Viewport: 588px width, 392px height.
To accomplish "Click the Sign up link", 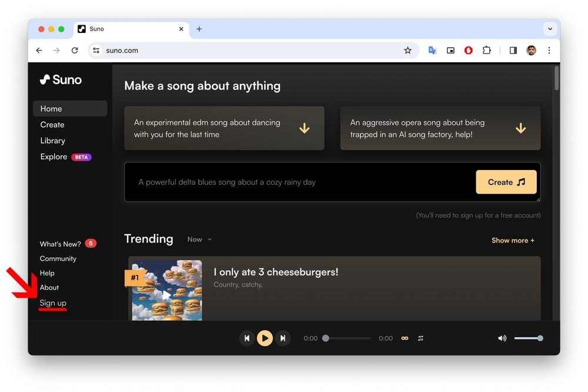I will coord(53,303).
